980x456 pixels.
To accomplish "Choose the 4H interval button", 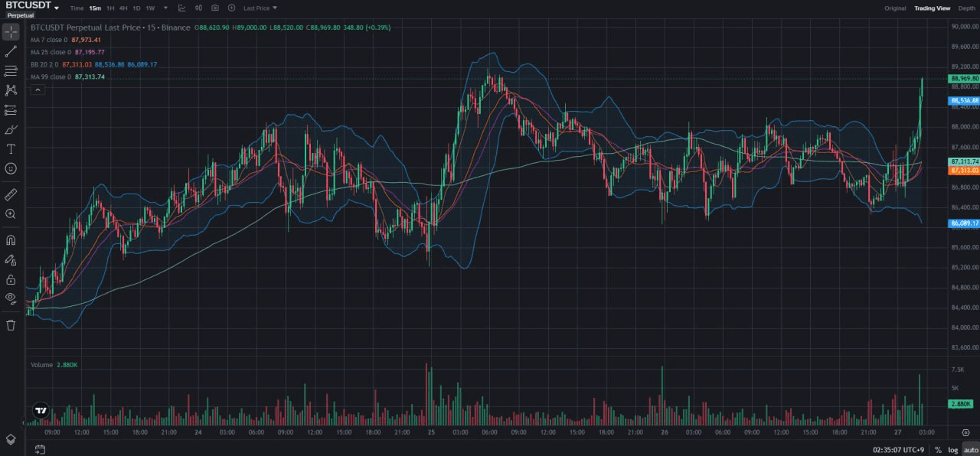I will [x=123, y=8].
